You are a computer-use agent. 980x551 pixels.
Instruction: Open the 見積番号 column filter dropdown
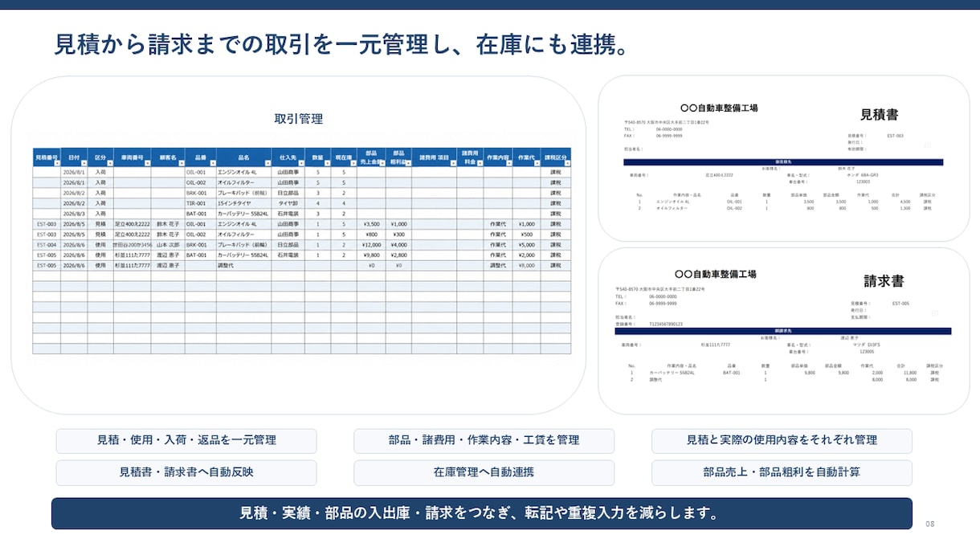tap(57, 163)
